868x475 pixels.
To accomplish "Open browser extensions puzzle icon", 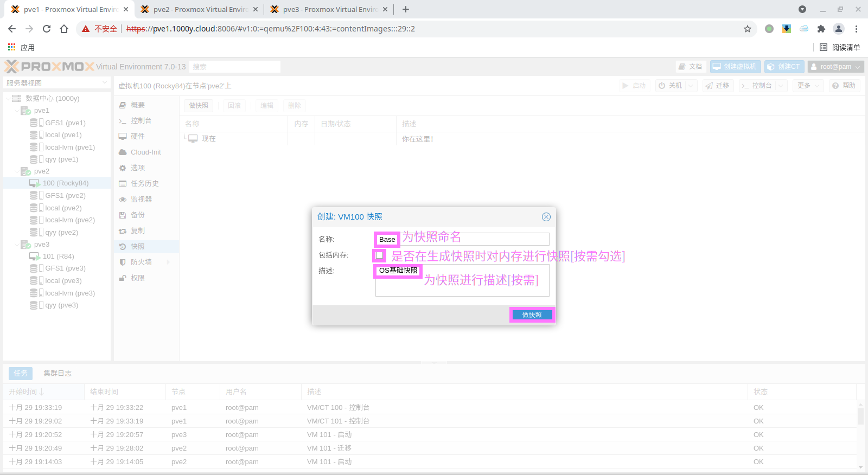I will [x=821, y=29].
